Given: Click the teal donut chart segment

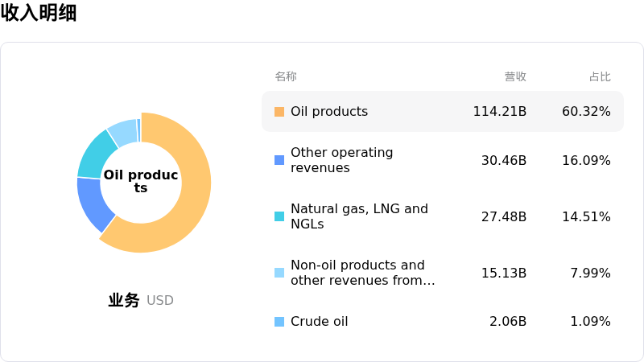Looking at the screenshot, I should pyautogui.click(x=95, y=153).
